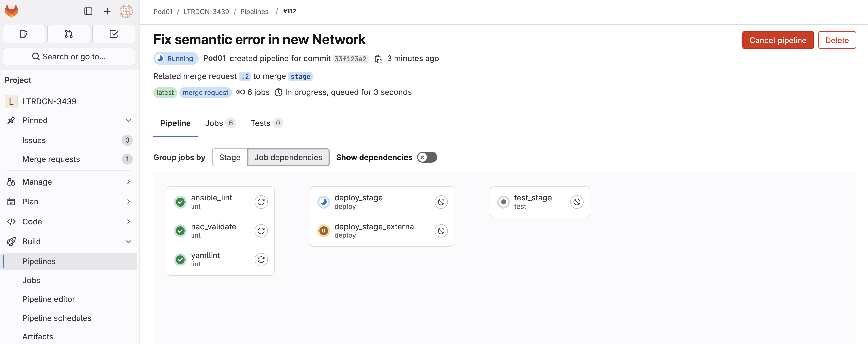Retry the yamllint job
This screenshot has height=344, width=868.
(x=261, y=260)
